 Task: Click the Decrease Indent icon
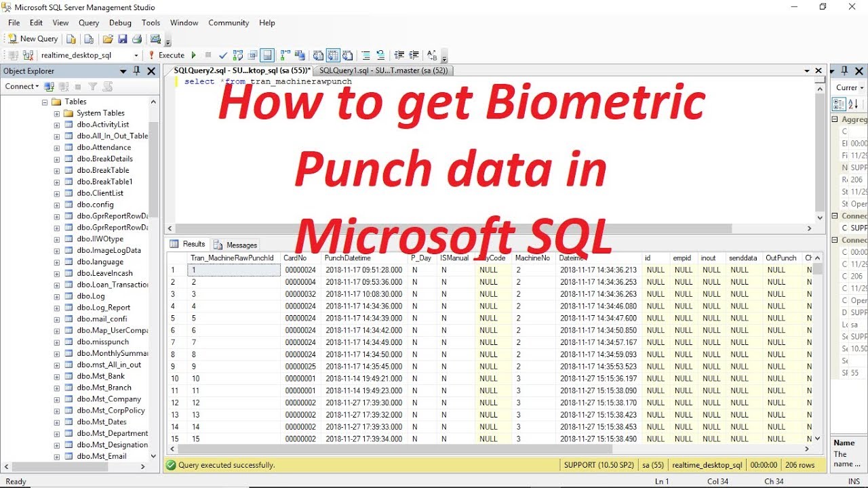399,56
